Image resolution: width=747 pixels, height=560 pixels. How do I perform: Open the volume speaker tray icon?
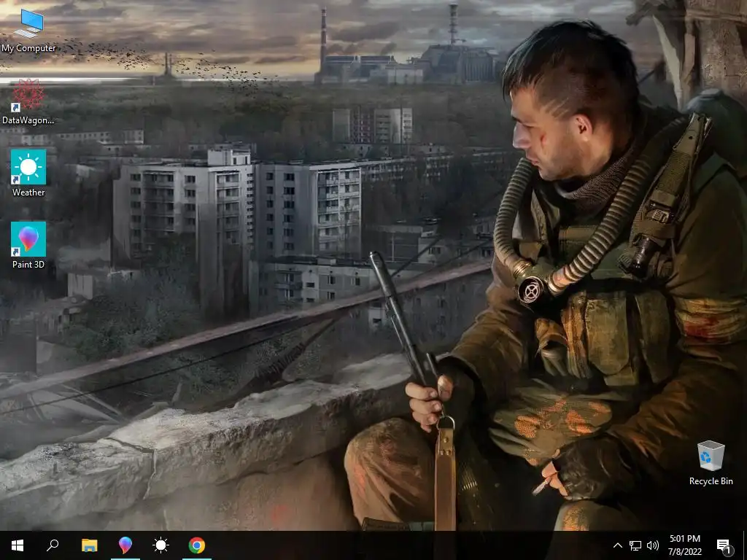pos(653,545)
